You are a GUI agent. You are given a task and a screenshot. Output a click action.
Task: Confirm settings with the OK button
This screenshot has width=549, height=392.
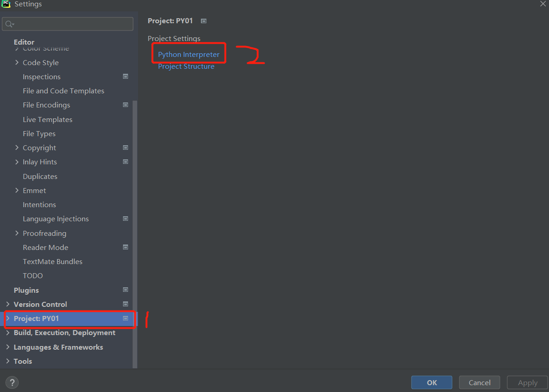(x=432, y=382)
